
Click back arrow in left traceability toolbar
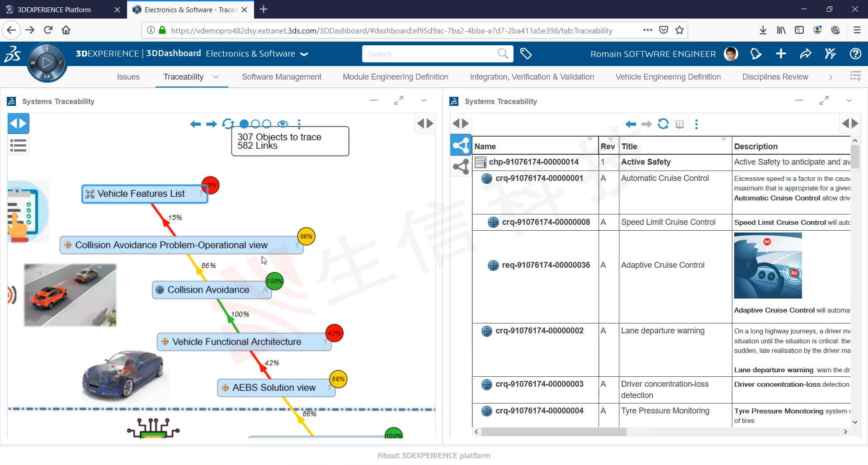click(195, 124)
